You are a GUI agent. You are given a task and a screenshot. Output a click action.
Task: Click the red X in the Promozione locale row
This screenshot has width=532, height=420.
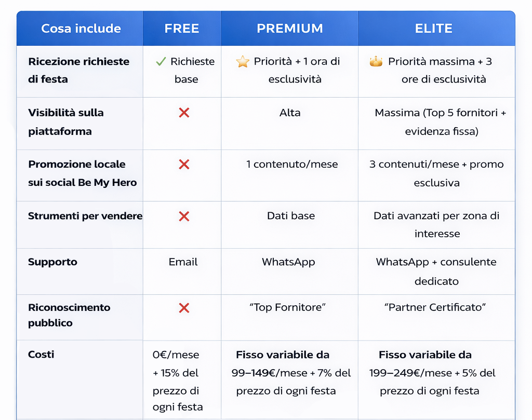tap(184, 165)
